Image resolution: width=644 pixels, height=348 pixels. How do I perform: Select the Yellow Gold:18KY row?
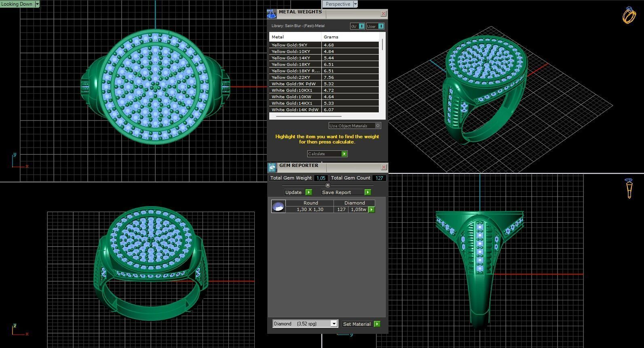point(324,64)
